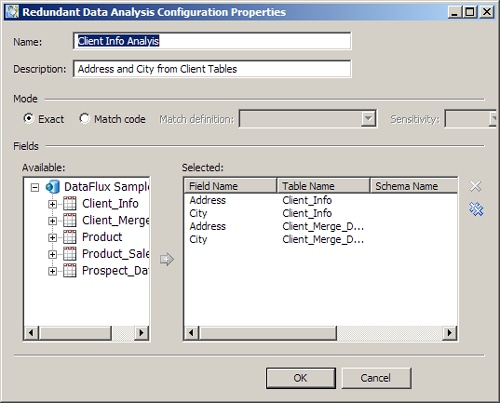500x403 pixels.
Task: Click the Prospect_Data table icon
Action: [x=70, y=270]
